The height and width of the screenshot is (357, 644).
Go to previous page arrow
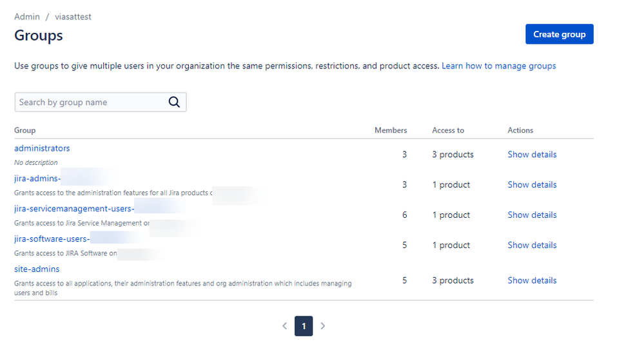285,326
